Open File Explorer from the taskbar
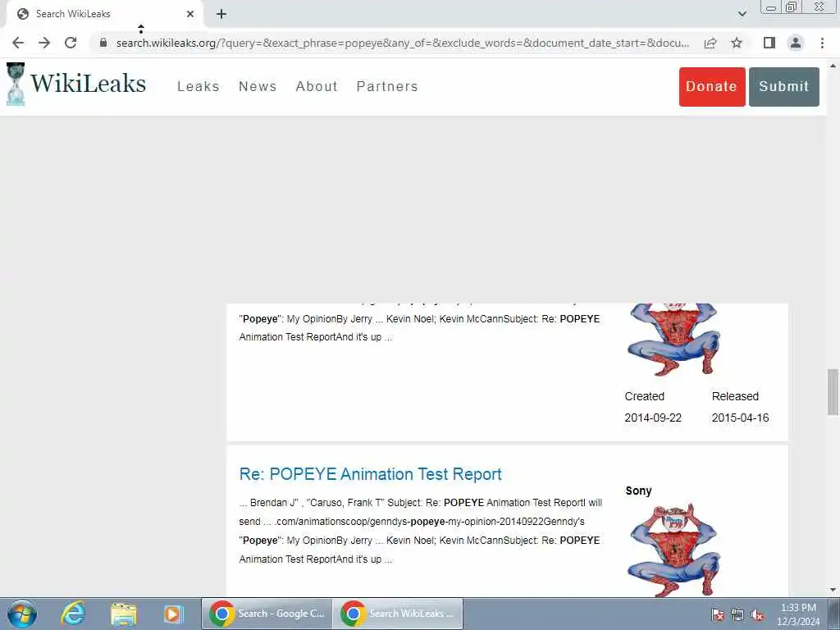 coord(124,614)
